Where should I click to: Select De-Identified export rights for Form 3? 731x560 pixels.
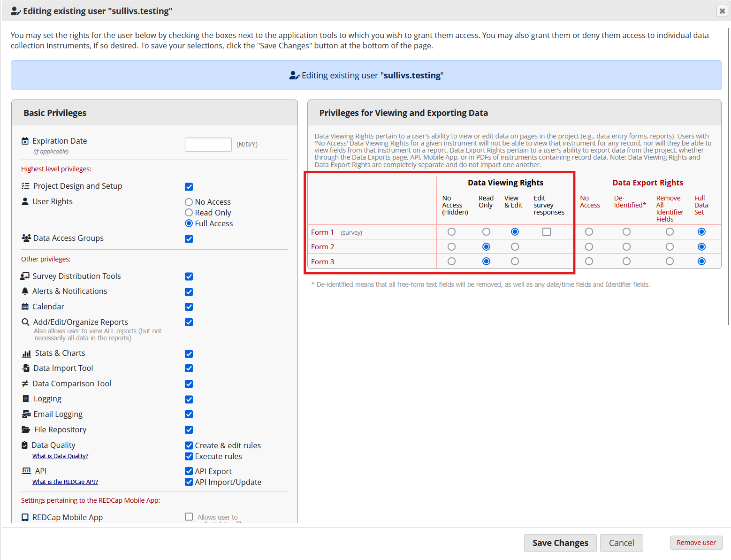pos(626,261)
